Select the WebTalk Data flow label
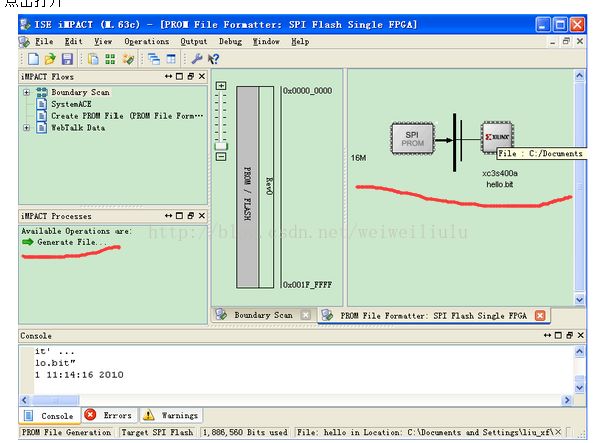597x443 pixels. (x=78, y=127)
